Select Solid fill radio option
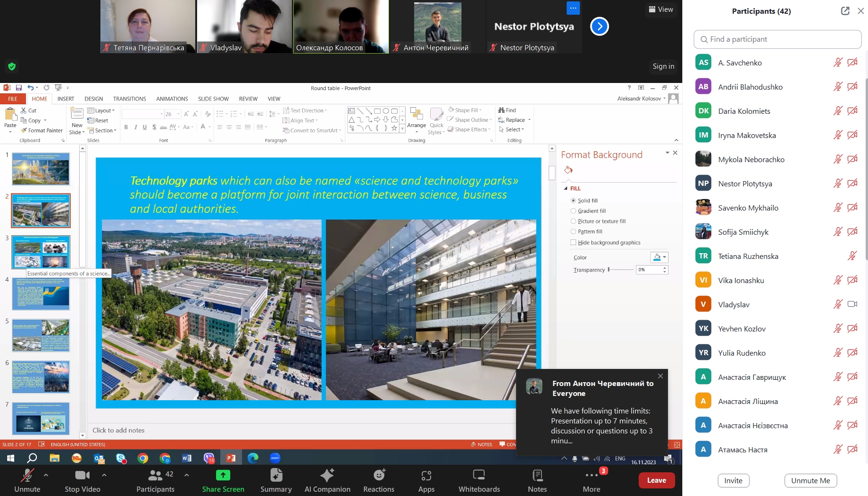This screenshot has width=868, height=496. coord(573,201)
